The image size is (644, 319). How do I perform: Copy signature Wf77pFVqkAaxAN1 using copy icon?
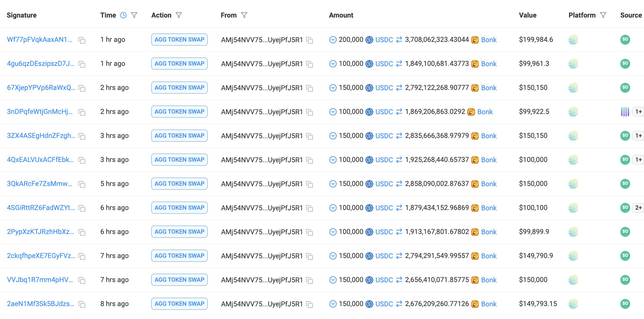(x=82, y=40)
